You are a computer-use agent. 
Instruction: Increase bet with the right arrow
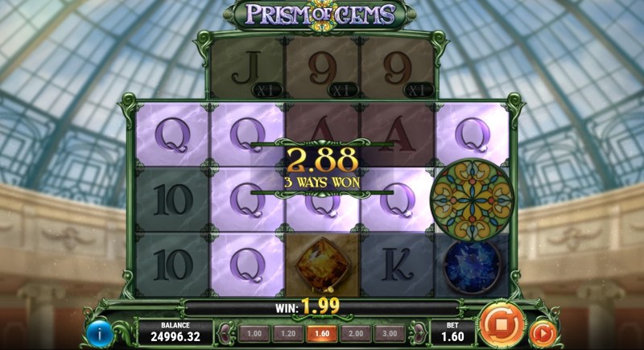(417, 333)
